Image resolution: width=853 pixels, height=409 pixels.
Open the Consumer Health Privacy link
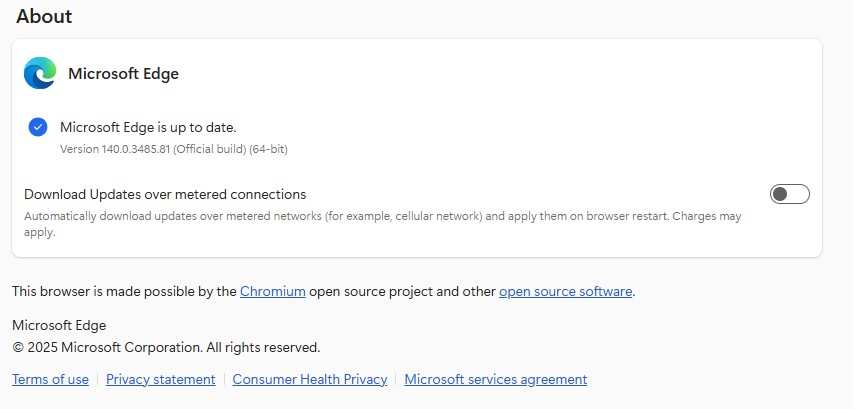[x=309, y=379]
